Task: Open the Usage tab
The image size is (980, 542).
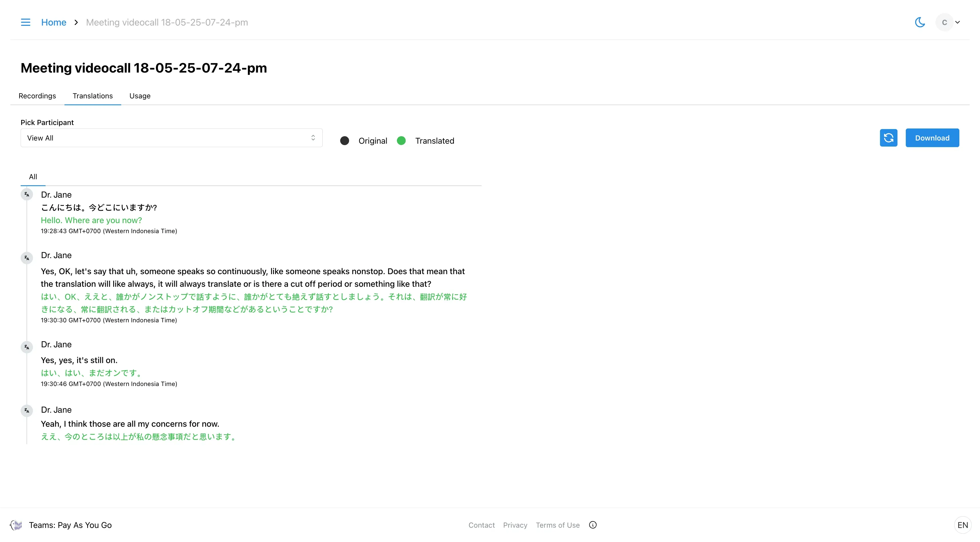Action: pyautogui.click(x=140, y=96)
